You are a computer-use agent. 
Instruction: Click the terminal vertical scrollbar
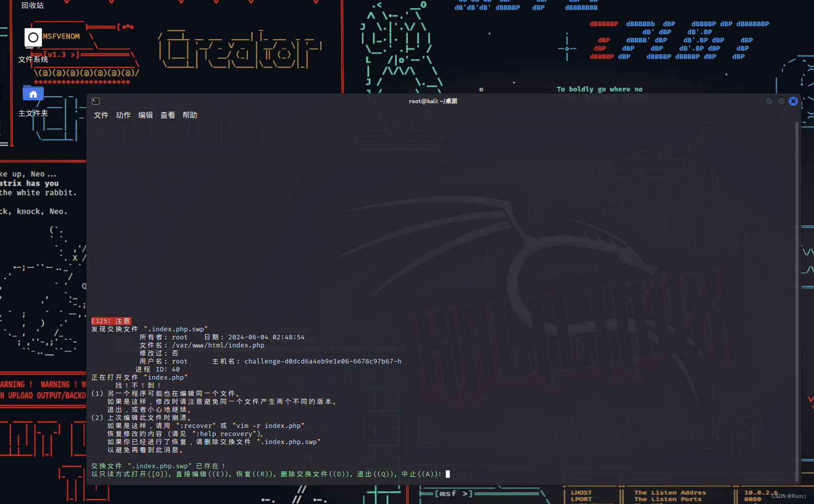797,302
